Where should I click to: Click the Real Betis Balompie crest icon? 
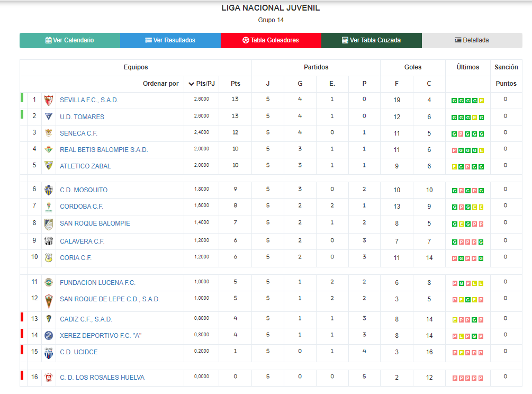coord(49,149)
